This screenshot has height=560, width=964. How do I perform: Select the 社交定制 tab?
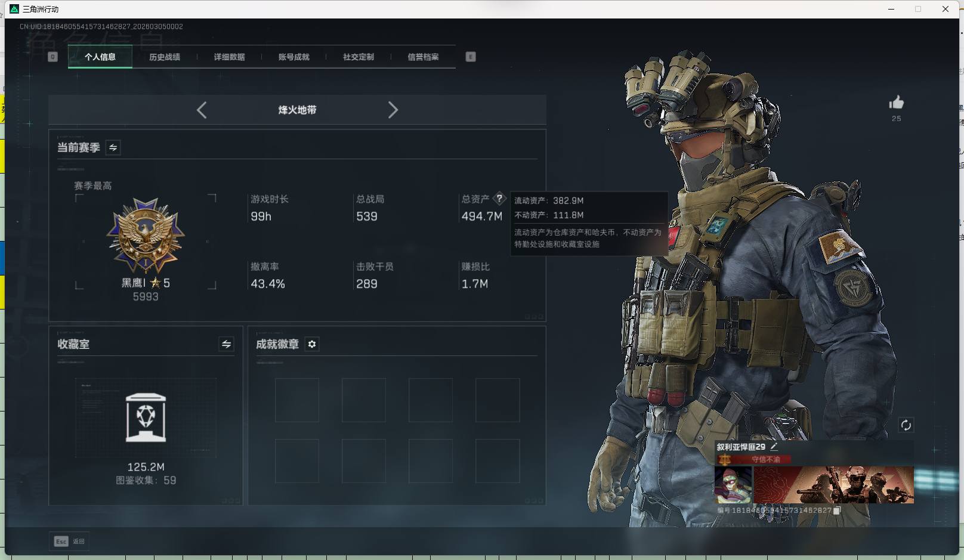(x=359, y=57)
